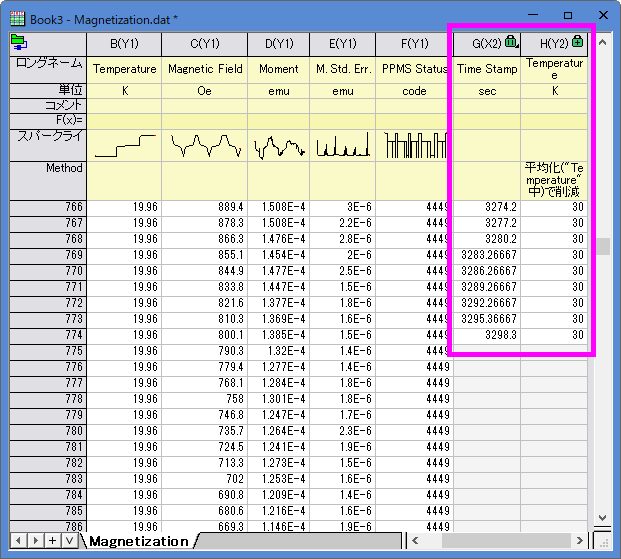Click the vertical scrollbar down arrow
621x559 pixels.
click(602, 517)
